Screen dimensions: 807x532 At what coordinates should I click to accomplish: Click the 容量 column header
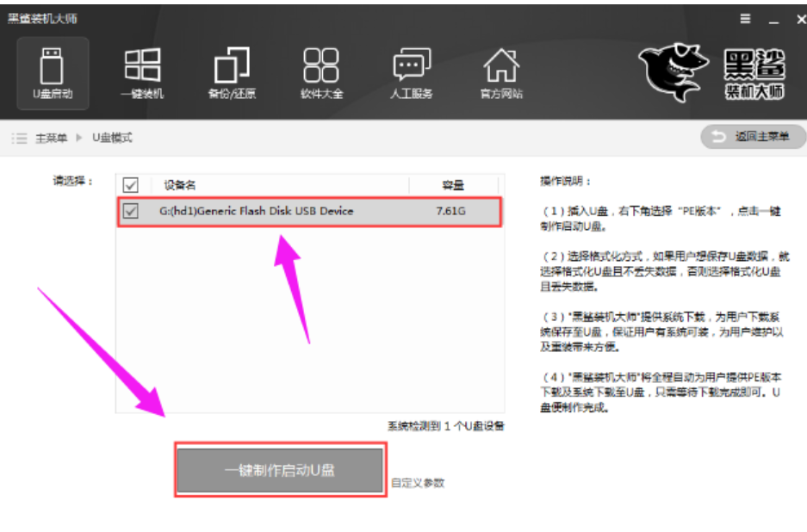click(453, 185)
